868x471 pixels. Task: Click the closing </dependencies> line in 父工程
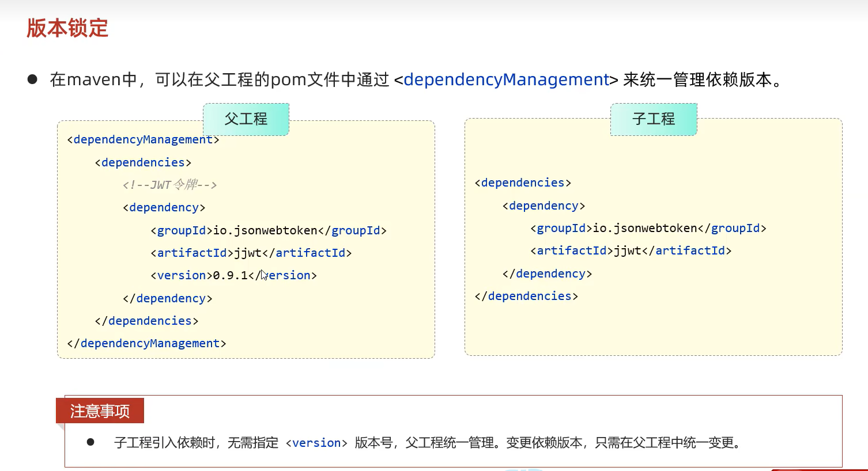(146, 321)
